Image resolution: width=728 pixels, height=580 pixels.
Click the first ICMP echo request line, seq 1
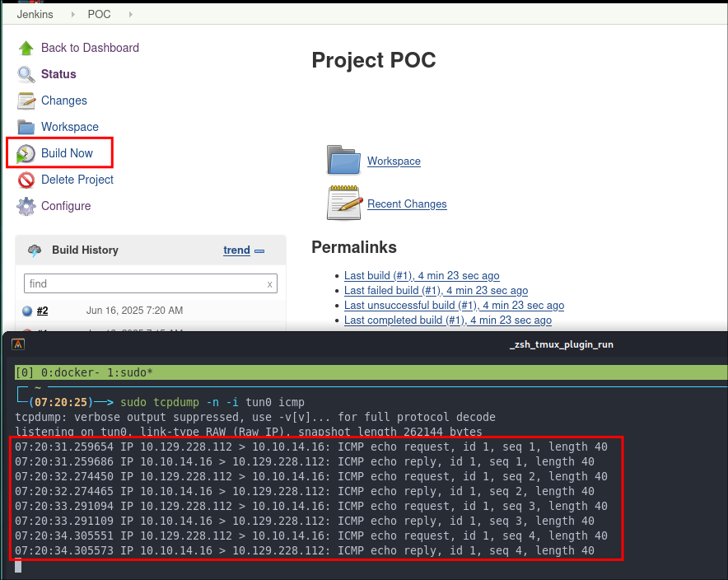[x=311, y=447]
